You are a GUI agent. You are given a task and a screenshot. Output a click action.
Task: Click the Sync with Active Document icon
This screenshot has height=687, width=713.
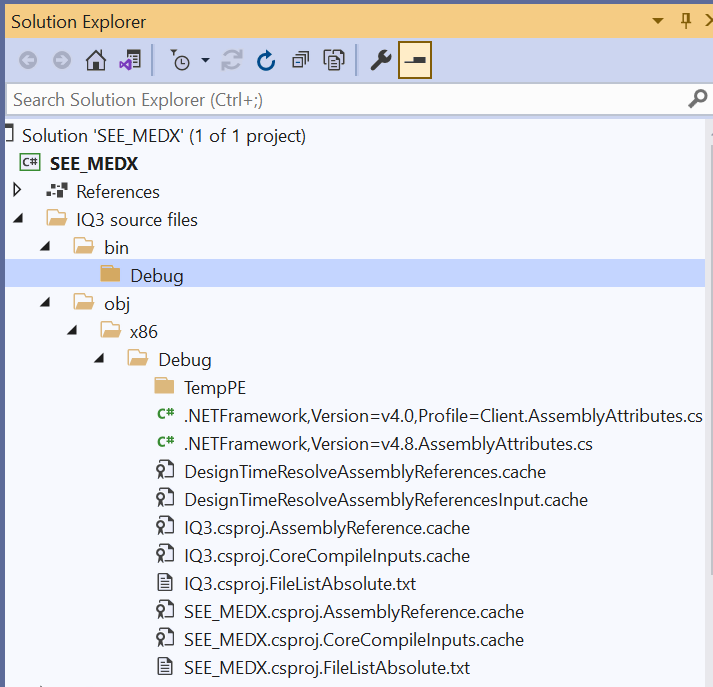click(232, 60)
